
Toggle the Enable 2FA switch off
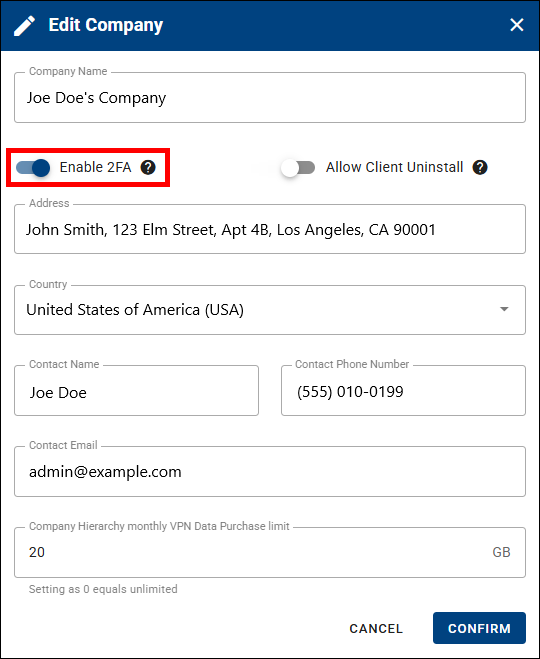33,168
